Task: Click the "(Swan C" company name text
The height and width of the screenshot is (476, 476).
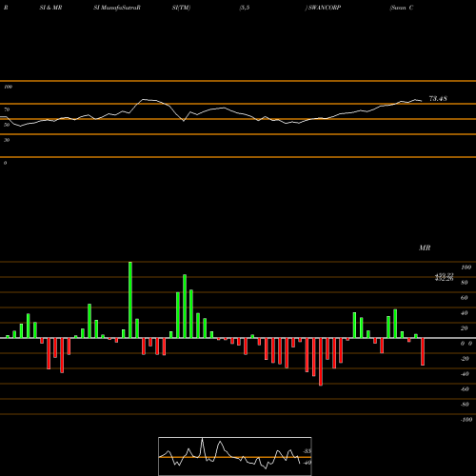Action: coord(402,8)
